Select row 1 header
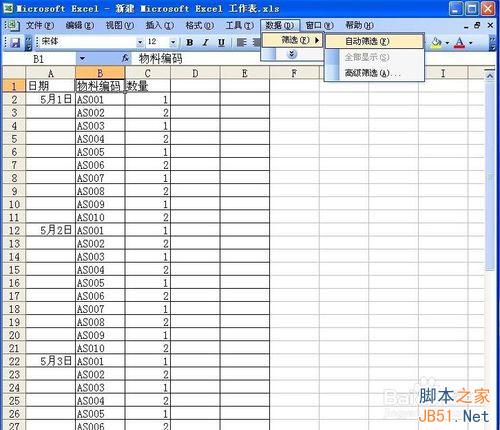 pyautogui.click(x=14, y=86)
